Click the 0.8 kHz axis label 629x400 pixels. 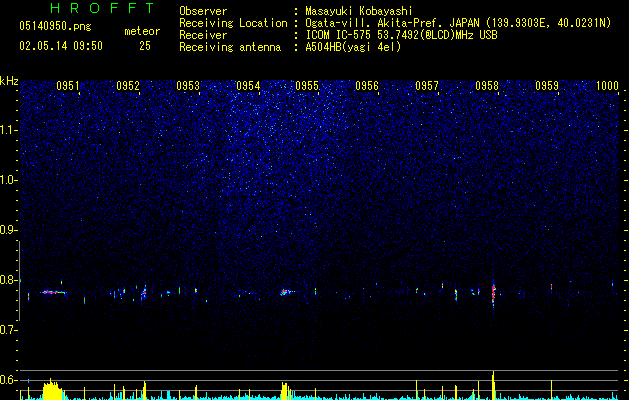click(x=9, y=280)
